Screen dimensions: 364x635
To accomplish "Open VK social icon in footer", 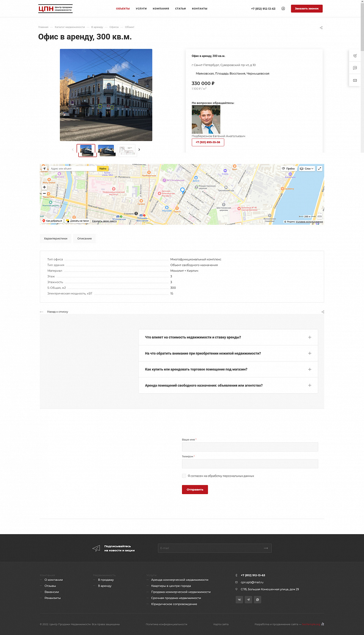I will point(239,599).
